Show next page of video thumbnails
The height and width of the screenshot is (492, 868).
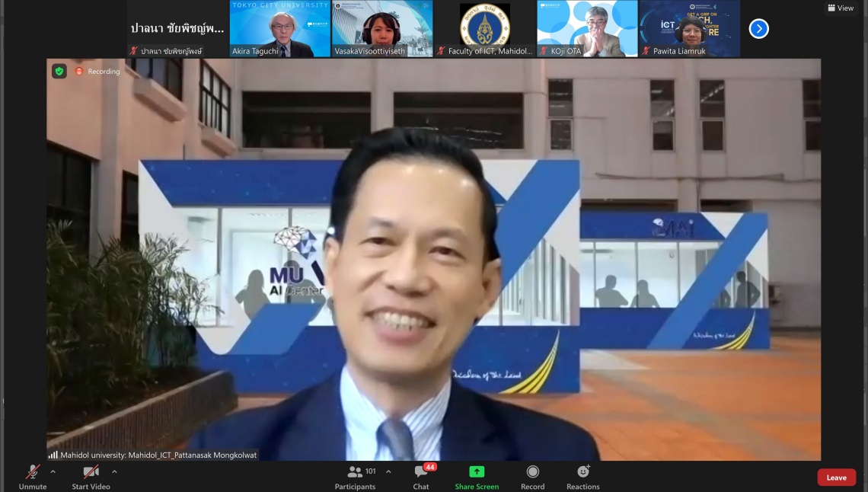(x=758, y=29)
